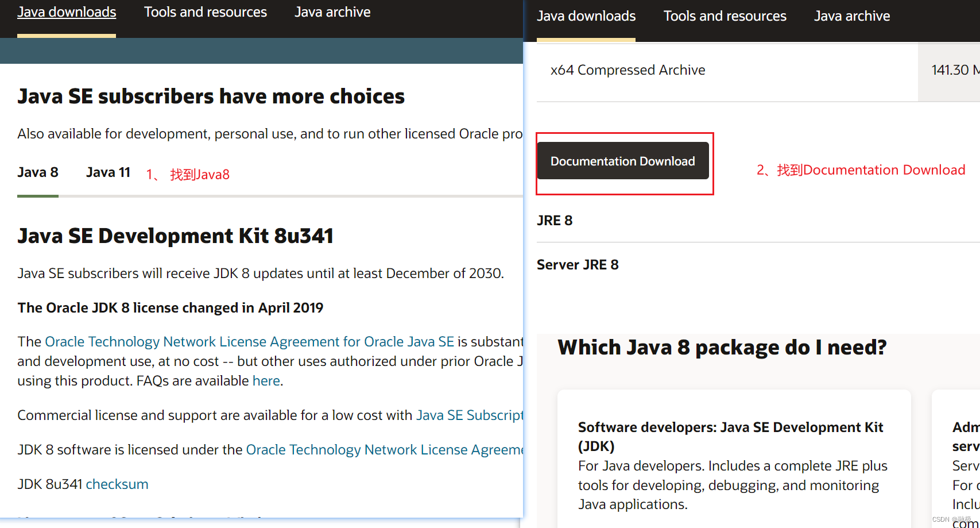The height and width of the screenshot is (528, 980).
Task: Select the Java 11 tab
Action: pos(108,172)
